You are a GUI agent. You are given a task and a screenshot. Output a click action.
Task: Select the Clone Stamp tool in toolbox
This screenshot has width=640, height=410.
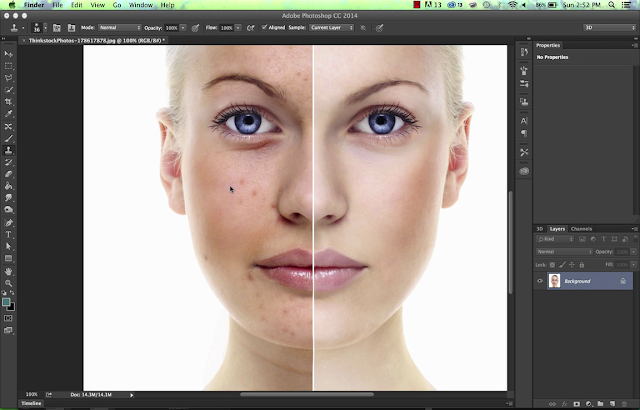pyautogui.click(x=8, y=150)
